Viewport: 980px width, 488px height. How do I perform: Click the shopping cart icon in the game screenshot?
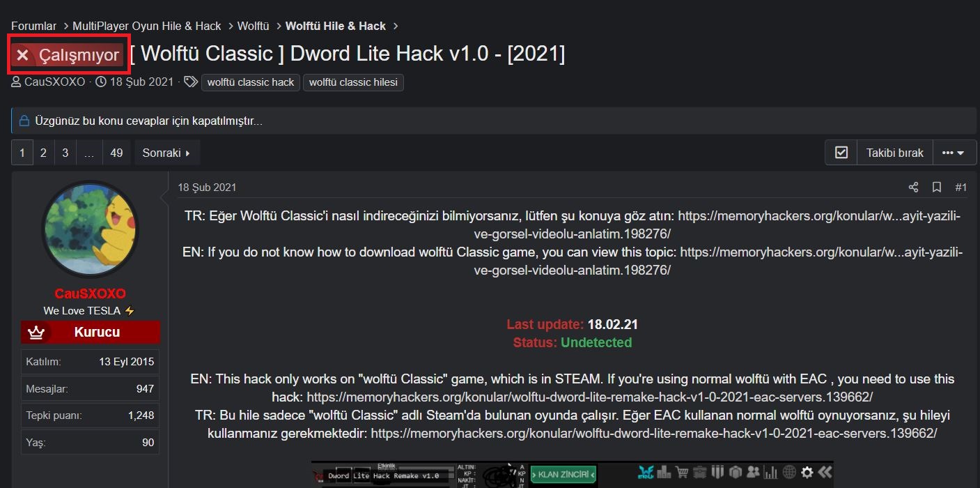coord(681,473)
